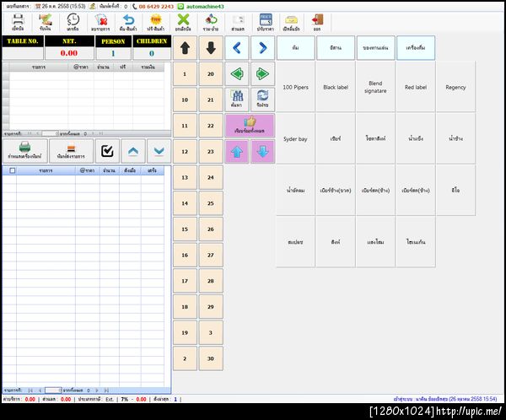Click the automachine43 LINE contact text
This screenshot has height=420, width=506.
pos(205,7)
